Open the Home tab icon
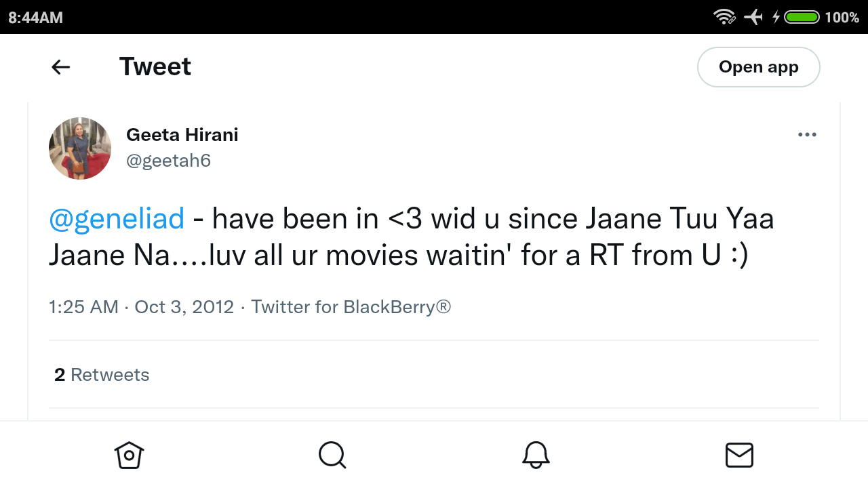Screen dimensions: 868x488 [x=129, y=455]
